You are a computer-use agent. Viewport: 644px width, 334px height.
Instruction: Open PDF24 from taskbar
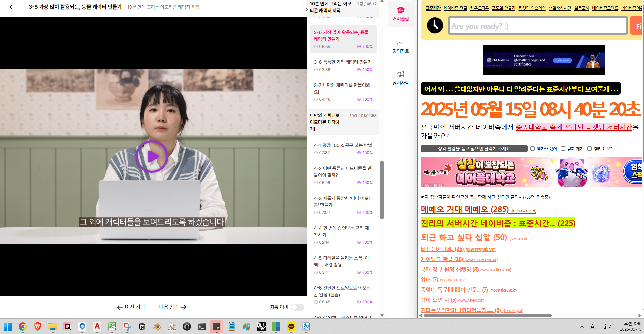(x=172, y=327)
